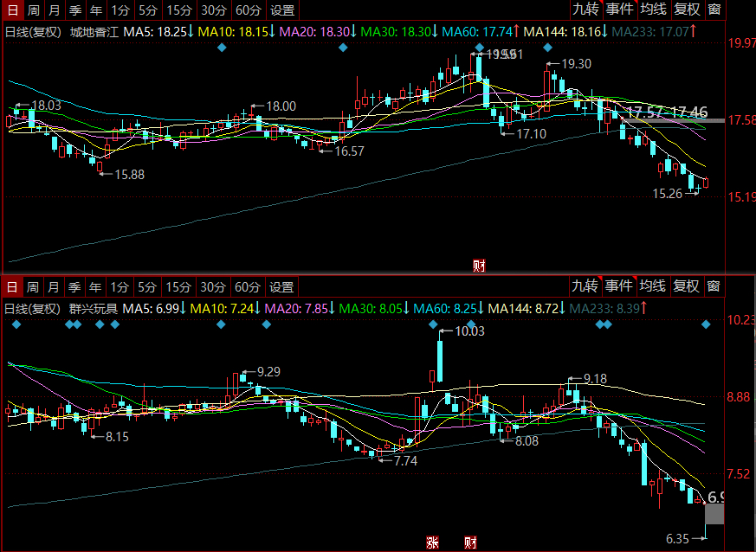Viewport: 756px width, 552px height.
Task: Click event diamond above 19.30 price label
Action: tap(547, 48)
